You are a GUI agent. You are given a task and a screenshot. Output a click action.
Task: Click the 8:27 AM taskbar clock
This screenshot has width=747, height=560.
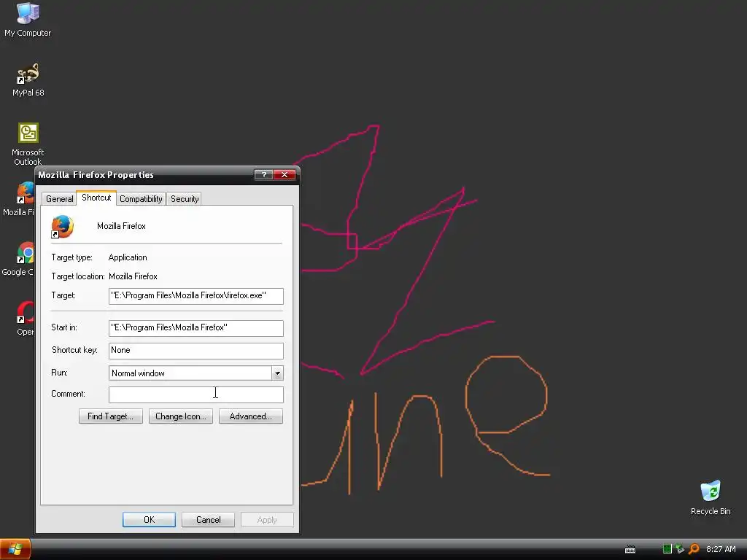(x=721, y=549)
